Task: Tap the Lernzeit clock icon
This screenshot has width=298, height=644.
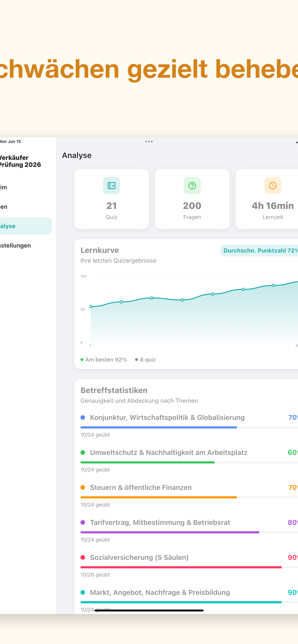Action: (273, 185)
